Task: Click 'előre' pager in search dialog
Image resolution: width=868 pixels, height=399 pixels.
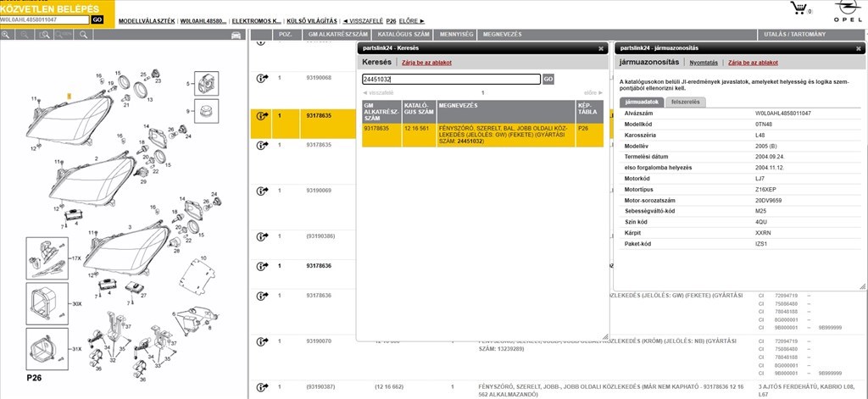Action: coord(593,93)
